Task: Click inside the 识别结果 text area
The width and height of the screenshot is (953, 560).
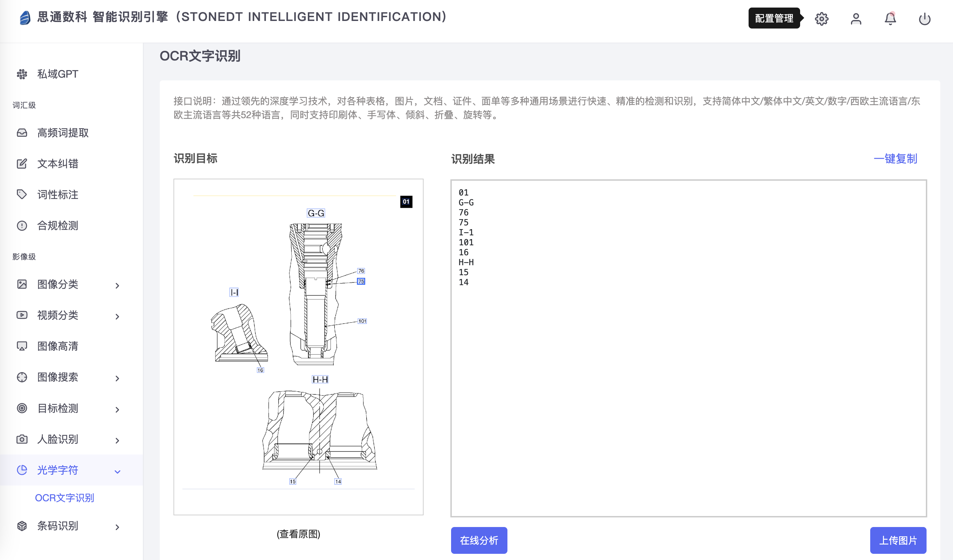Action: 688,378
